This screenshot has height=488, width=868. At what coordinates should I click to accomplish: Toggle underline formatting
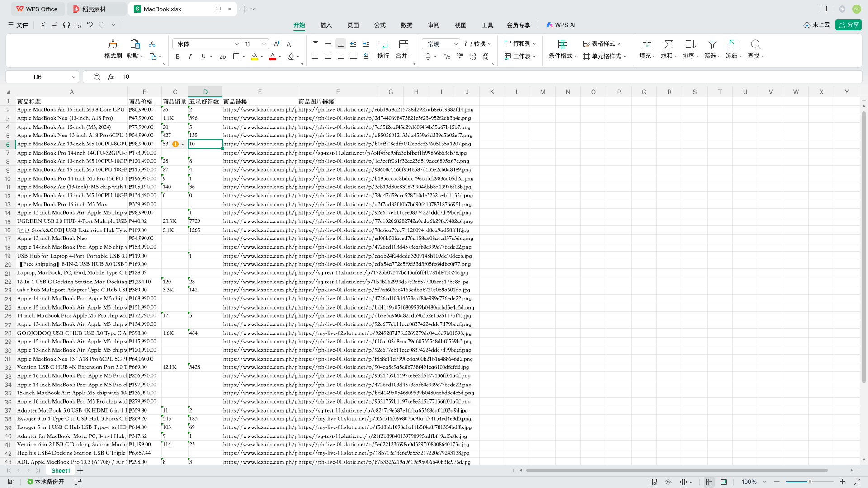pyautogui.click(x=203, y=56)
